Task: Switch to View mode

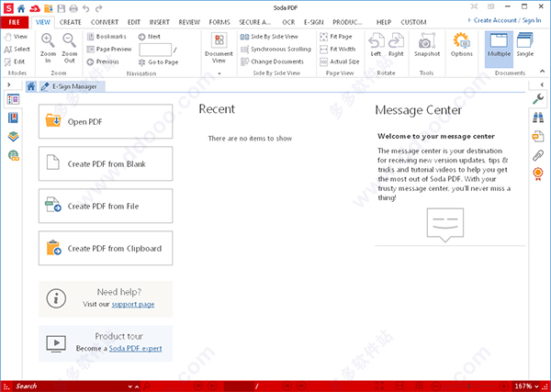Action: (x=16, y=37)
